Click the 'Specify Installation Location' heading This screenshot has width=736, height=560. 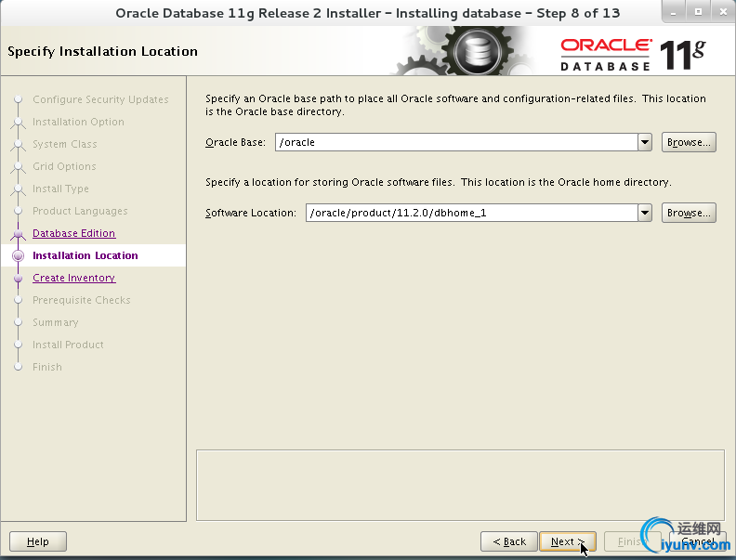(102, 51)
